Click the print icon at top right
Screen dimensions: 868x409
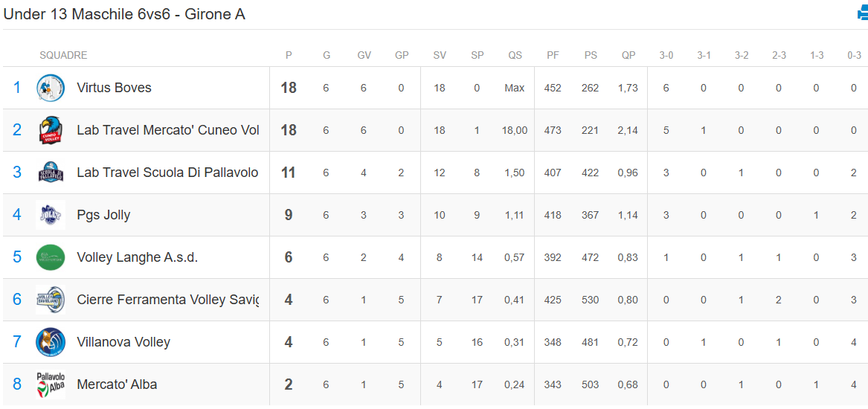[x=862, y=13]
